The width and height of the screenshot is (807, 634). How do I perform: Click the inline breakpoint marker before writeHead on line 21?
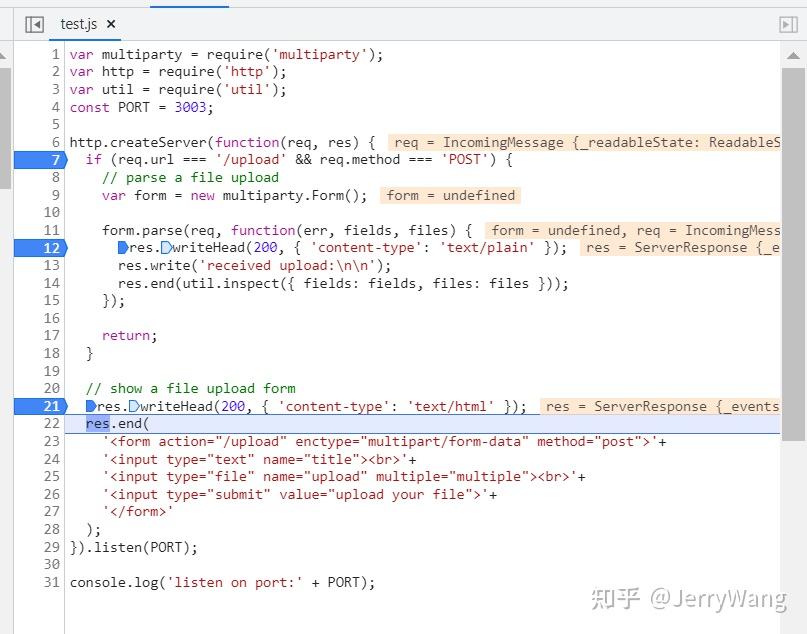click(x=136, y=406)
